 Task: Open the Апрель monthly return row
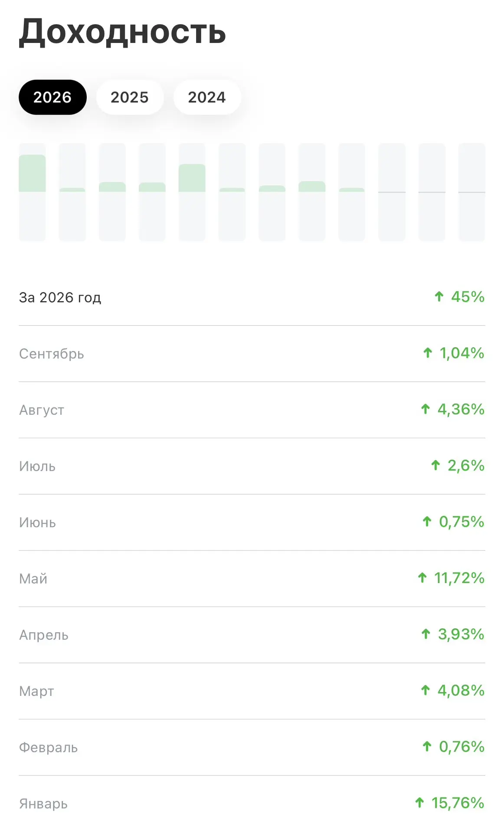click(252, 635)
